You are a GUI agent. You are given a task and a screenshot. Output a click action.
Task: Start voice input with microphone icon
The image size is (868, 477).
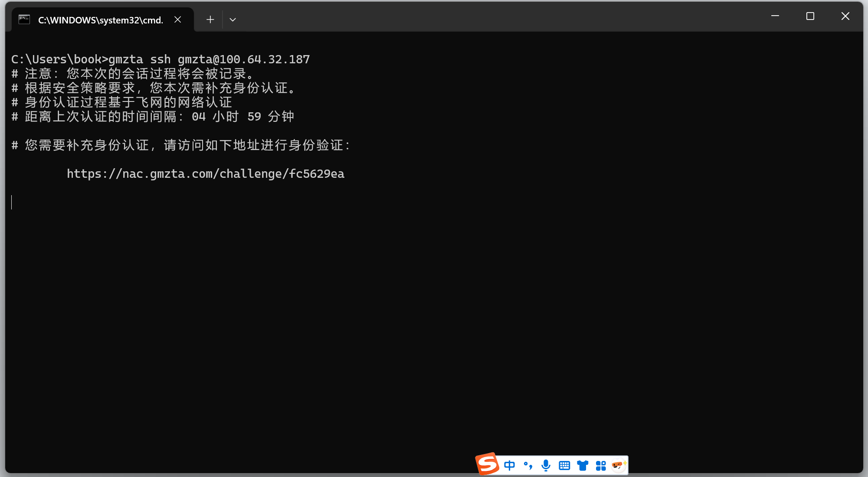[546, 466]
